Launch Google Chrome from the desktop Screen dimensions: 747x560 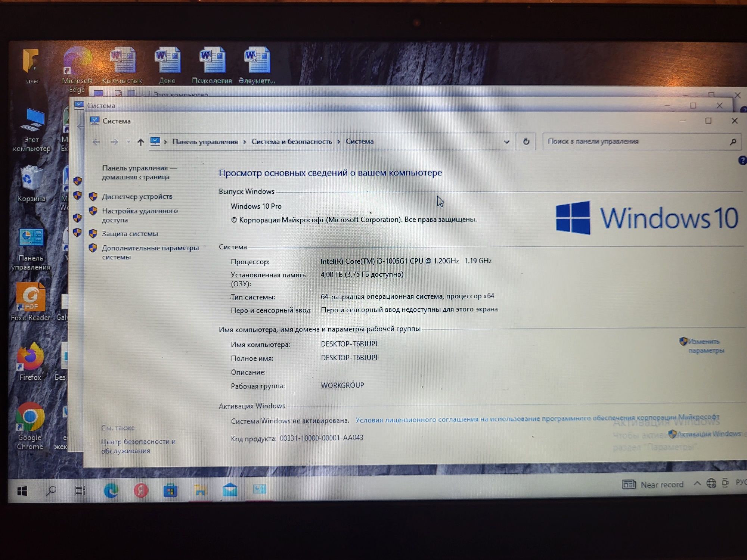[30, 426]
